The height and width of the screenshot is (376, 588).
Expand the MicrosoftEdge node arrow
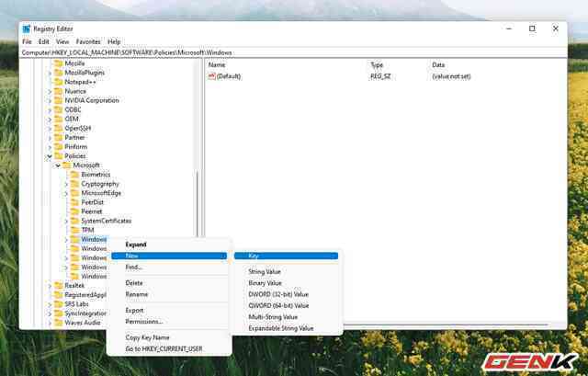[x=66, y=193]
